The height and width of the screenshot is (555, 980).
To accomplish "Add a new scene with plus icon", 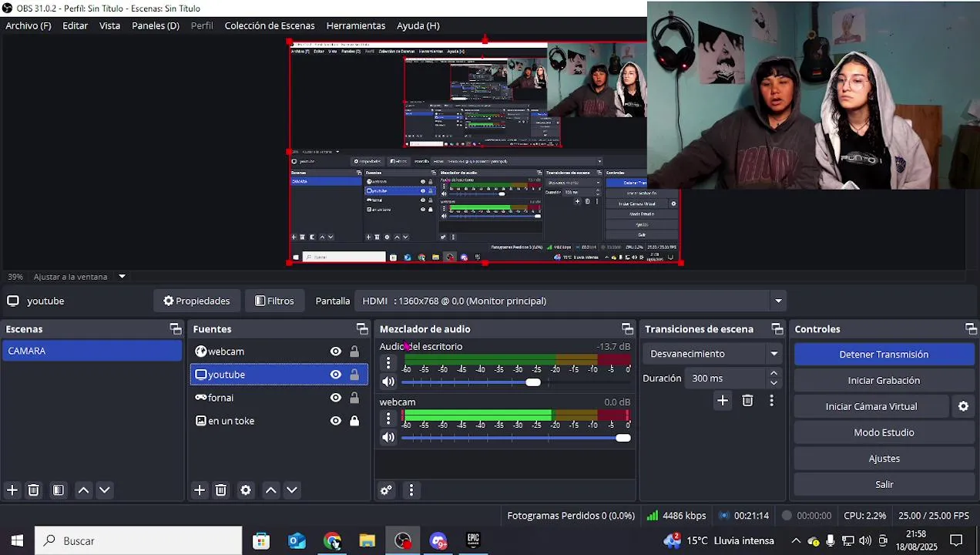I will [12, 490].
